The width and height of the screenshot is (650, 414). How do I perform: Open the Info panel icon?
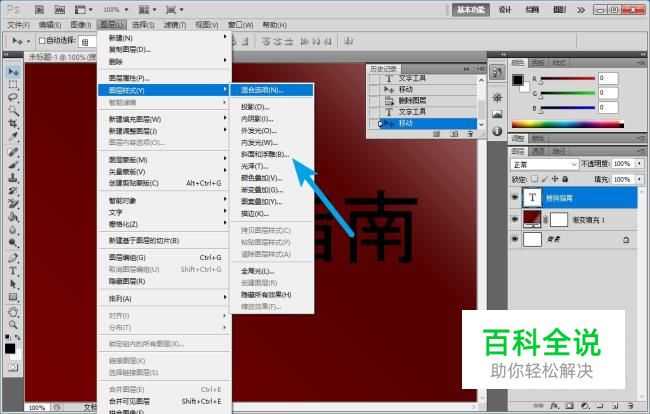pos(497,131)
